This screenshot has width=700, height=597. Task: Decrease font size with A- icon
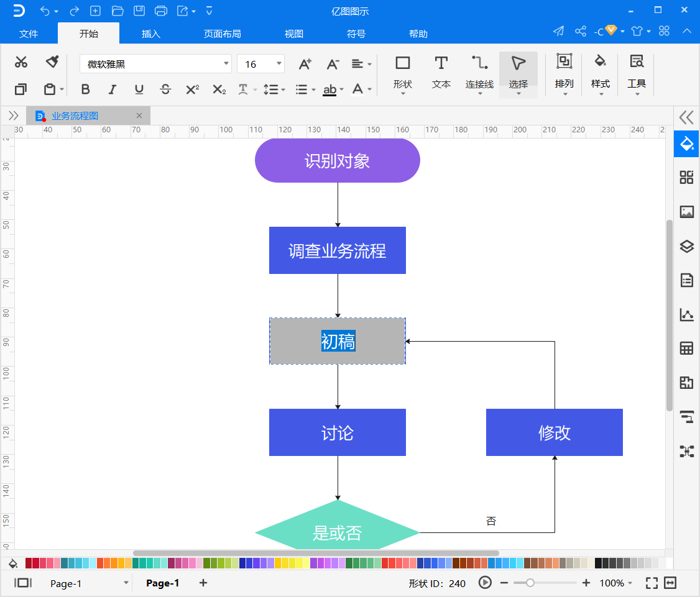tap(333, 64)
